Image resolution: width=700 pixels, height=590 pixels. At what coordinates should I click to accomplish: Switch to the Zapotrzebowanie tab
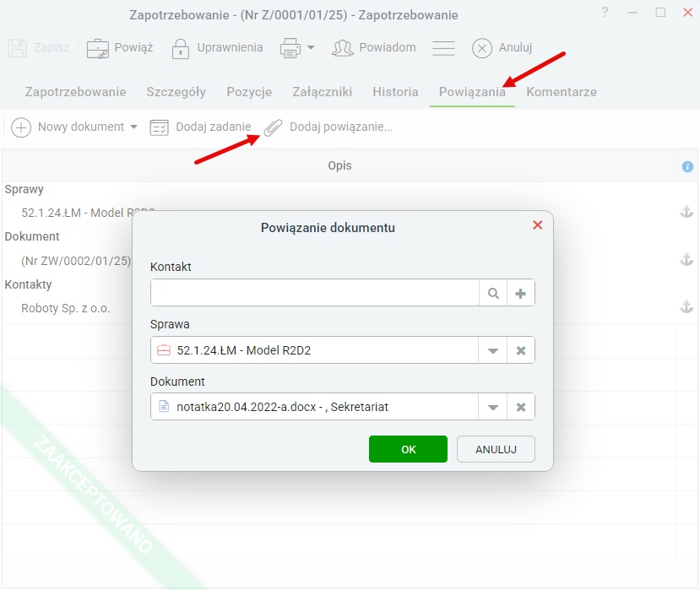pos(75,92)
